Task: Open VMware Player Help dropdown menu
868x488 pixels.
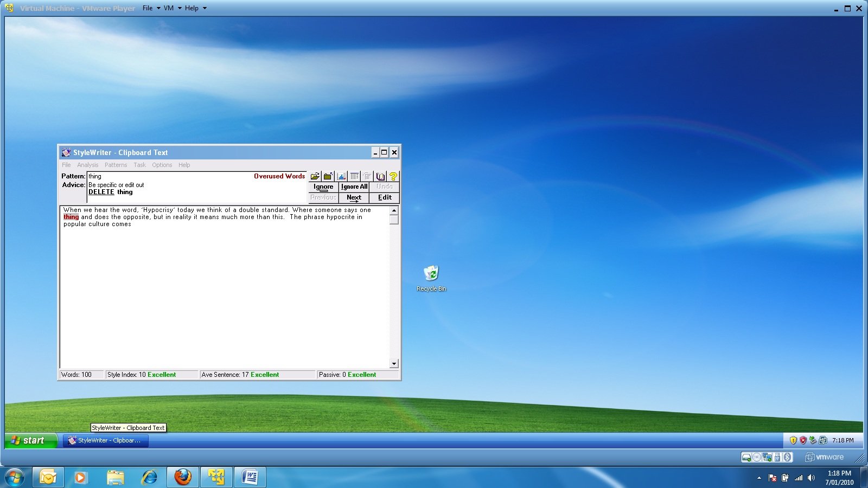Action: 196,8
